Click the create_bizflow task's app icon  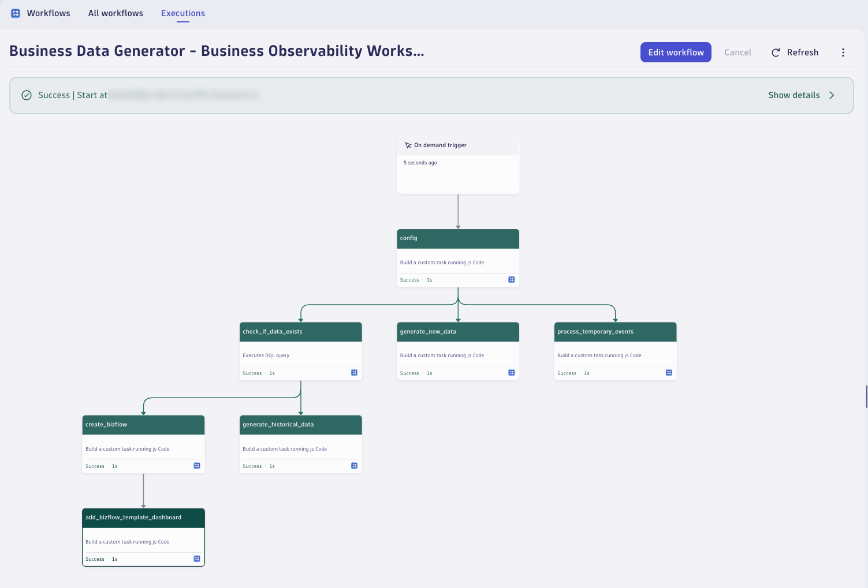(197, 466)
